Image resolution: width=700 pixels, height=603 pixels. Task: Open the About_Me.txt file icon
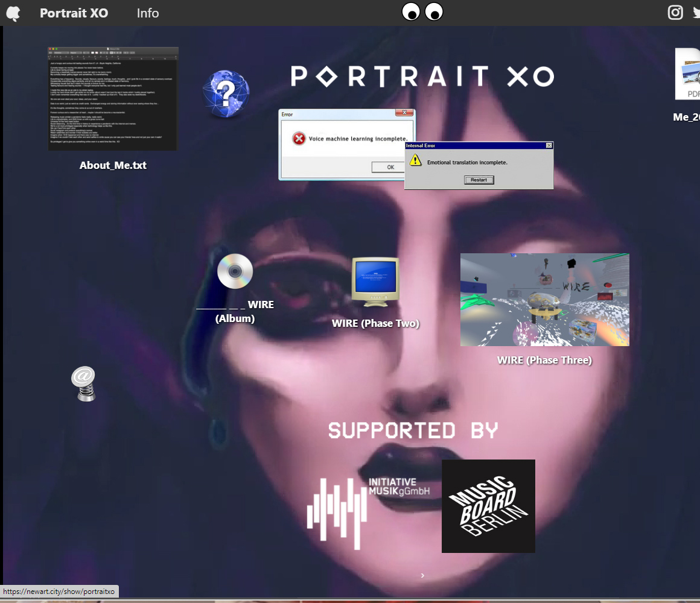(x=112, y=98)
